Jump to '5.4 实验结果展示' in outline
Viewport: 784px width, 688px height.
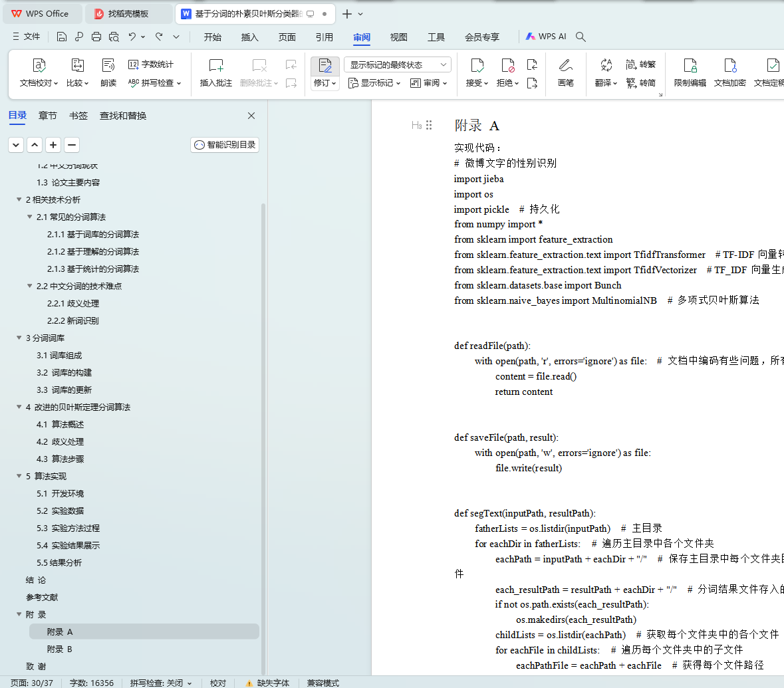pos(68,546)
